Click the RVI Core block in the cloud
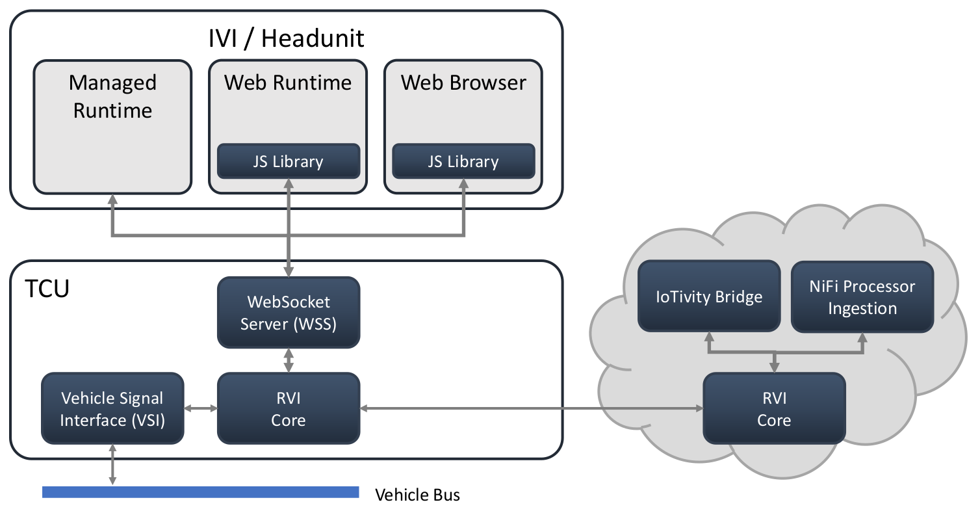 click(x=774, y=409)
